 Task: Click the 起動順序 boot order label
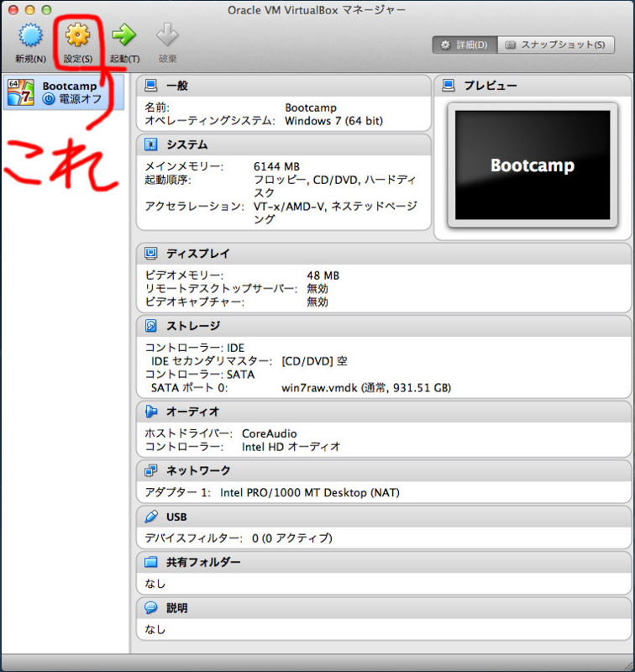click(x=168, y=180)
